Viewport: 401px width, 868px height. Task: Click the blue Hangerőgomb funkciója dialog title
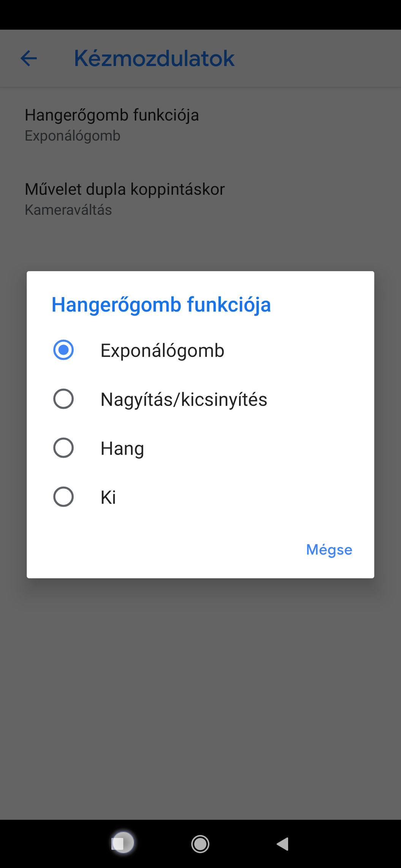click(161, 305)
